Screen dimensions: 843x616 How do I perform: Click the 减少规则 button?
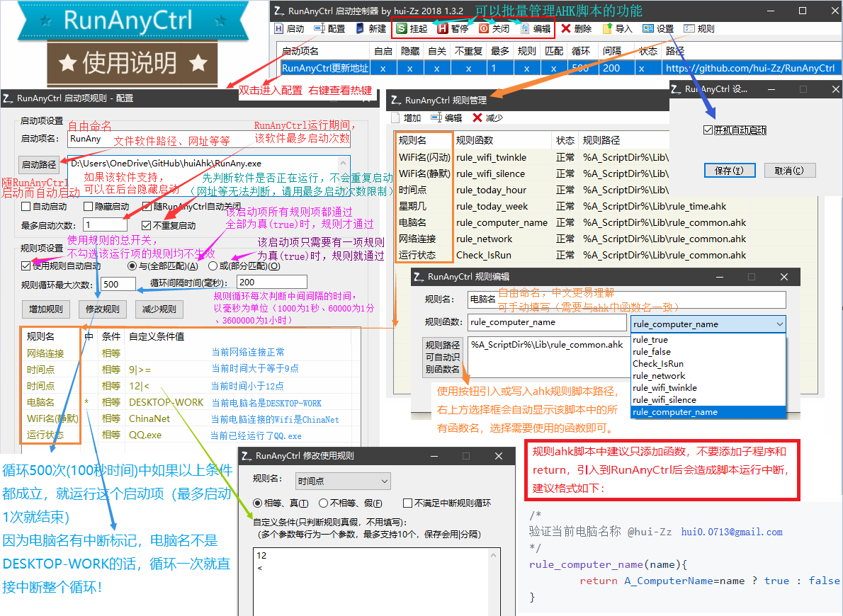pos(159,309)
